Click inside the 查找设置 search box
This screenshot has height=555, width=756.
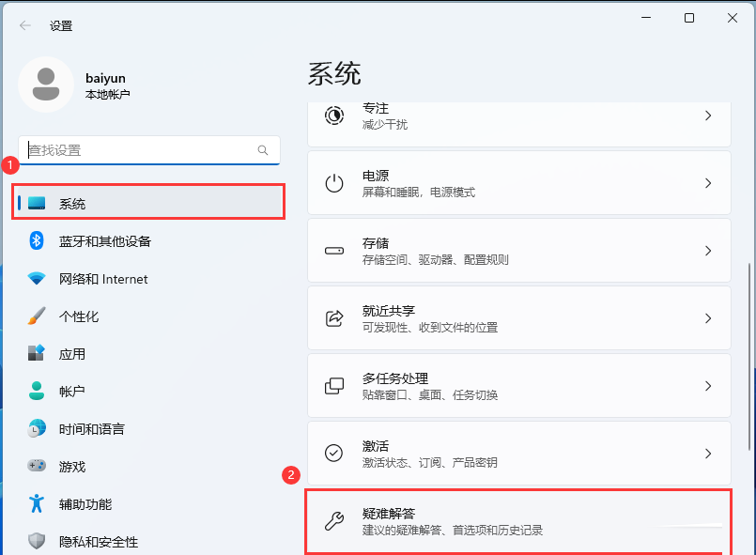(x=141, y=150)
